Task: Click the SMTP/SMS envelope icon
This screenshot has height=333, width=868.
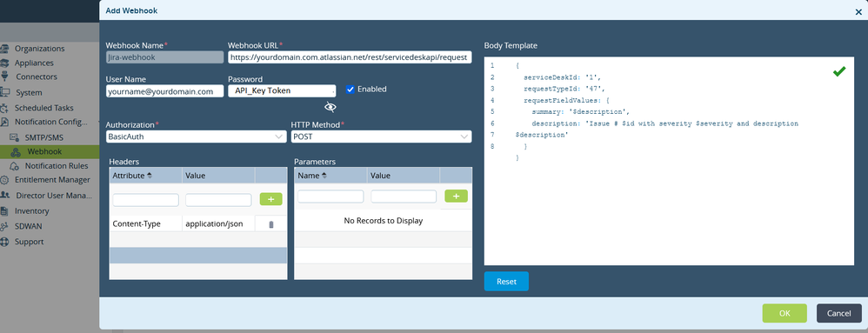Action: tap(16, 137)
